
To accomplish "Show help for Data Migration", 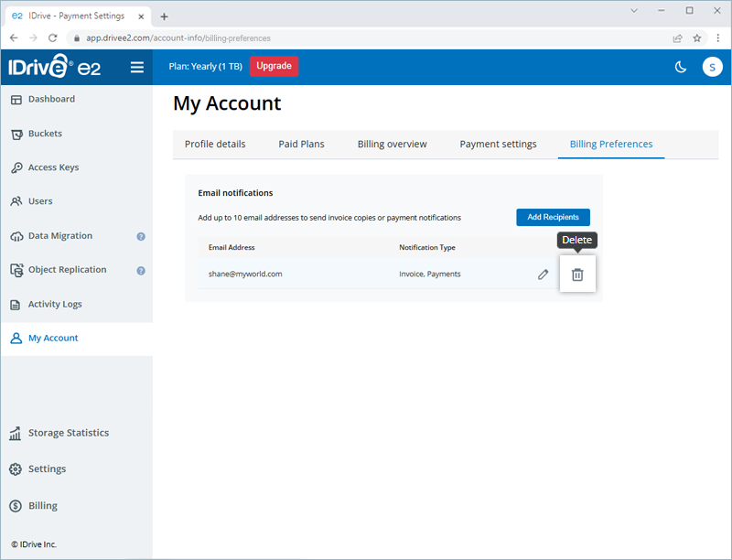I will 141,236.
